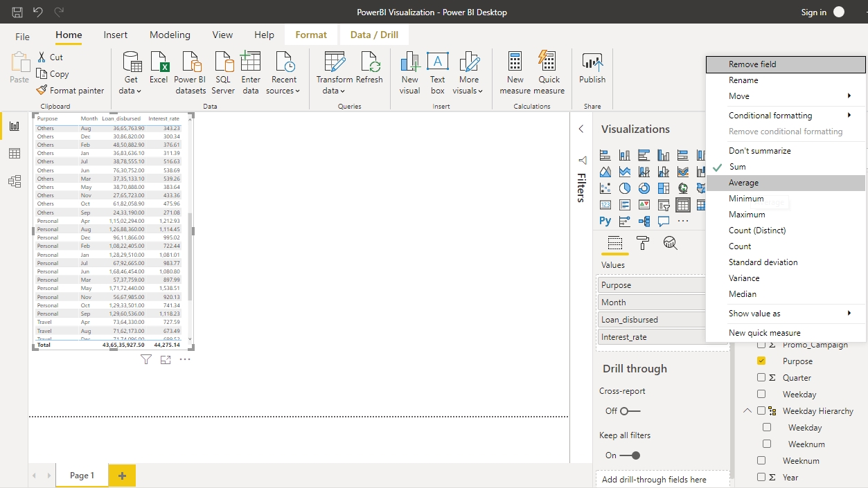
Task: Collapse the Weekday Hierarchy tree node
Action: coord(747,411)
